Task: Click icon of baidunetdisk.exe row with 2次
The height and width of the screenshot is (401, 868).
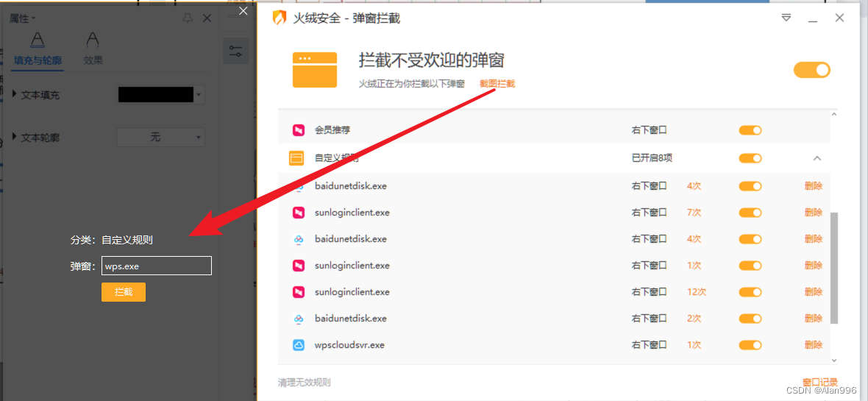Action: coord(299,319)
